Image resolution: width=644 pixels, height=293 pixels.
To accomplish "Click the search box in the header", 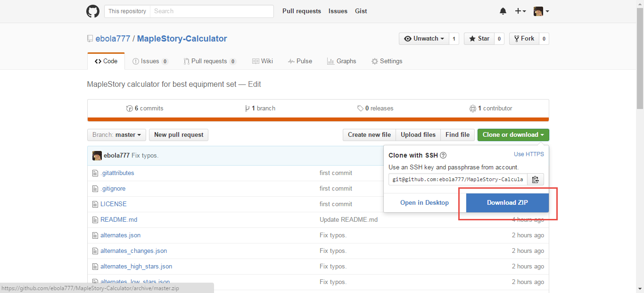I will click(212, 11).
